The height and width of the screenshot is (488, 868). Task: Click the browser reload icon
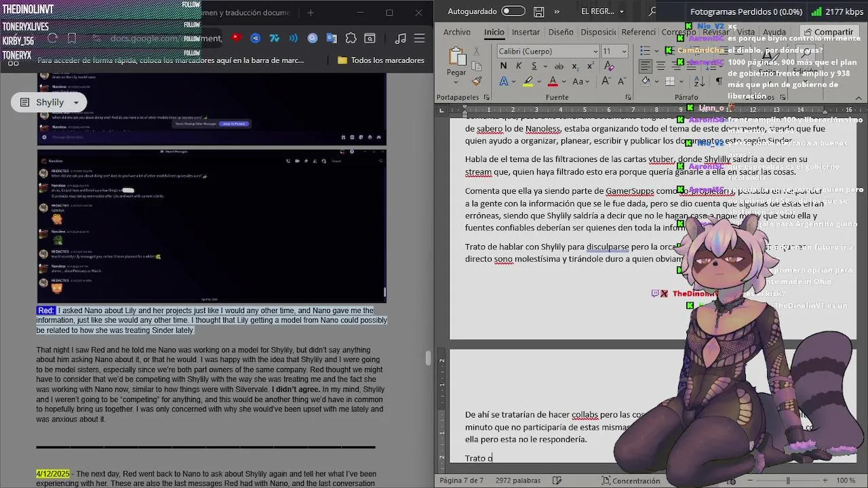coord(52,39)
